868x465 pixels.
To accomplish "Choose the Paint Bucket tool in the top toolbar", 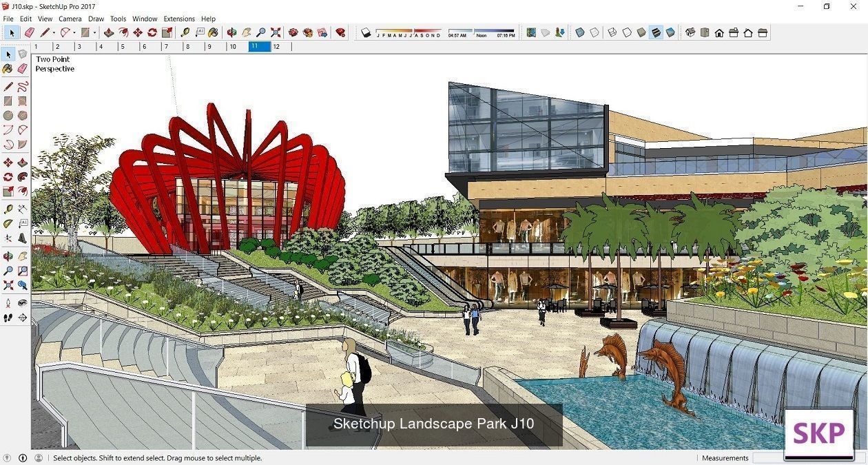I will coord(213,32).
